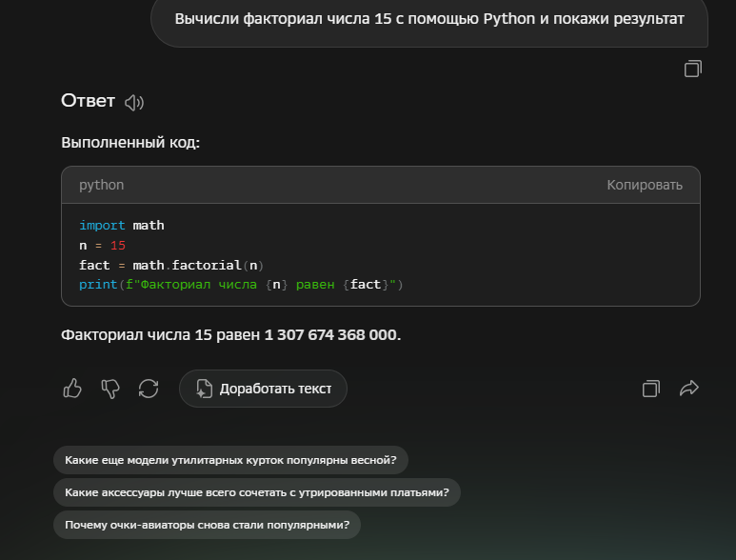Pick the очки-авиаторы suggested question
736x560 pixels.
point(207,525)
